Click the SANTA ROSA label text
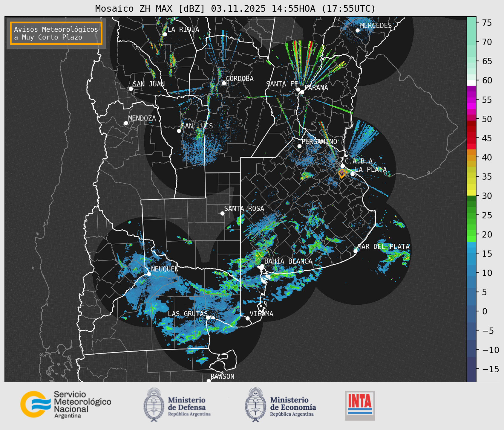 point(244,208)
